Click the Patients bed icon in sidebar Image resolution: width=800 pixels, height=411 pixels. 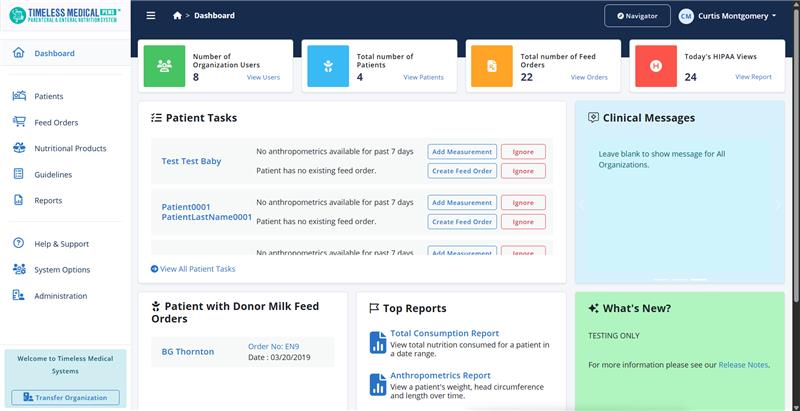pyautogui.click(x=19, y=96)
